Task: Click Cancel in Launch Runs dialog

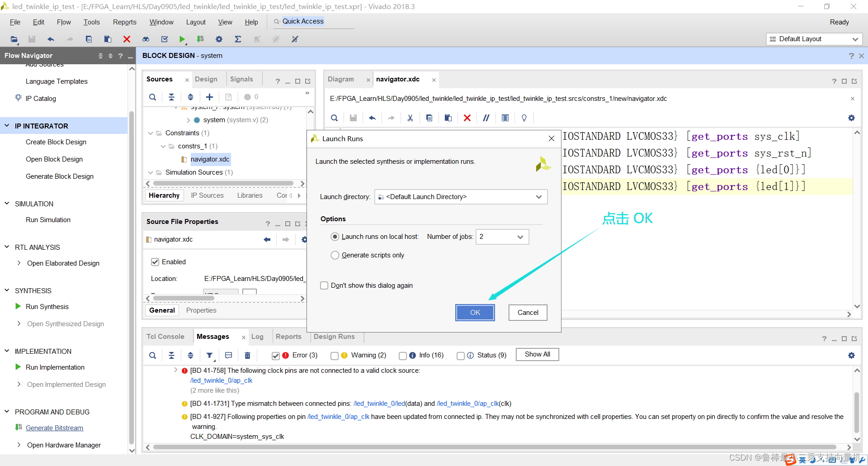Action: click(528, 313)
